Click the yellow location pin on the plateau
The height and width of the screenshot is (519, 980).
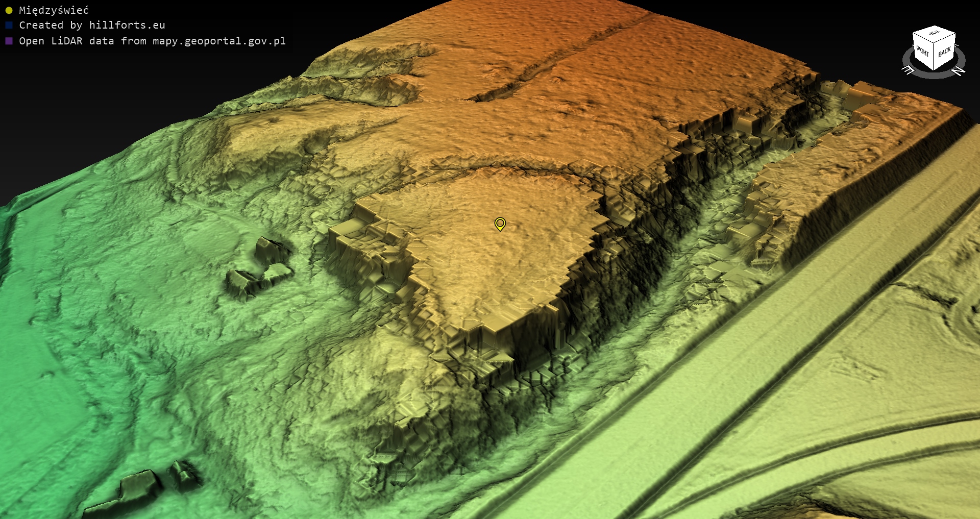coord(500,224)
